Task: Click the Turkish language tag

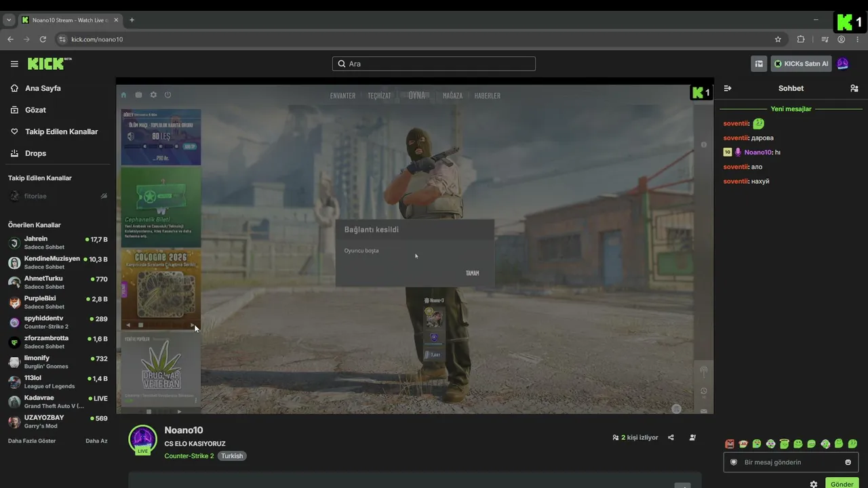Action: click(232, 456)
